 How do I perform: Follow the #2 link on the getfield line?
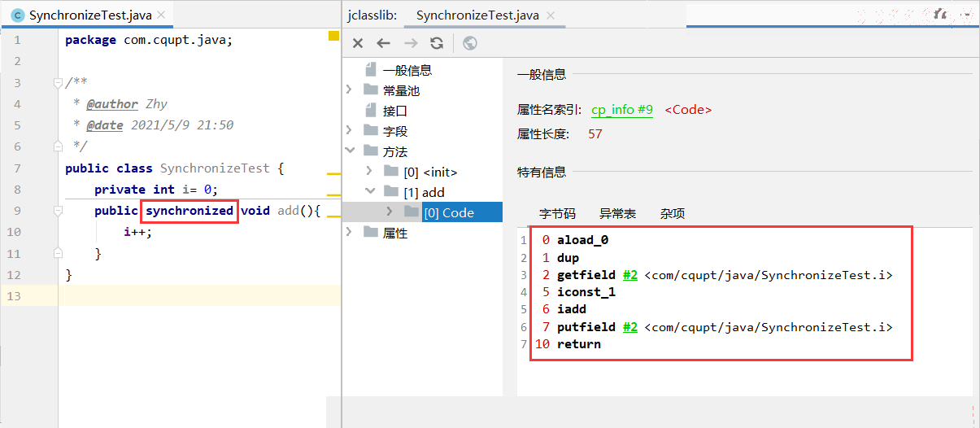tap(630, 275)
